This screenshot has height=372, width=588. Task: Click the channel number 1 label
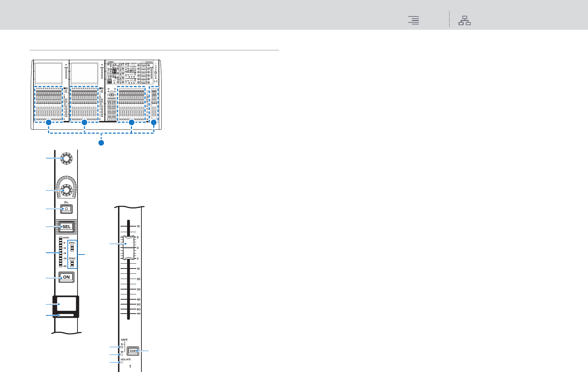(130, 366)
